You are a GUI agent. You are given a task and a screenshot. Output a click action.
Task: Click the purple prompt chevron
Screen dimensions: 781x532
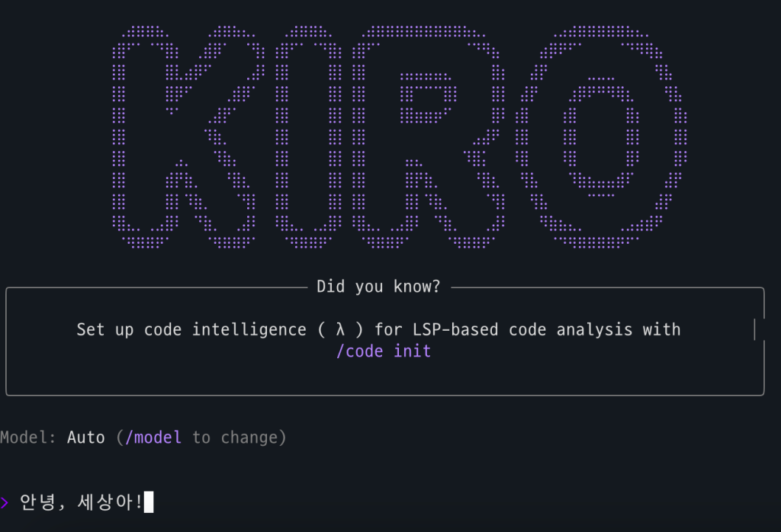5,502
